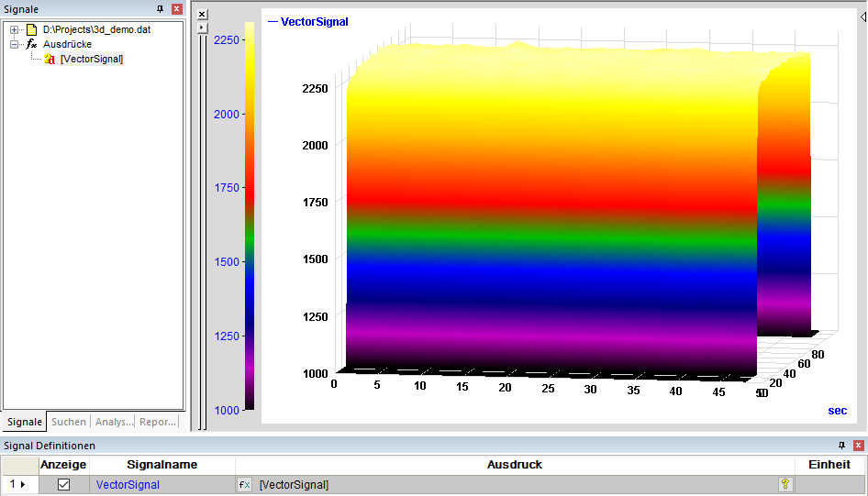Viewport: 868px width, 496px height.
Task: Collapse the Ausdrücke tree node
Action: click(x=14, y=44)
